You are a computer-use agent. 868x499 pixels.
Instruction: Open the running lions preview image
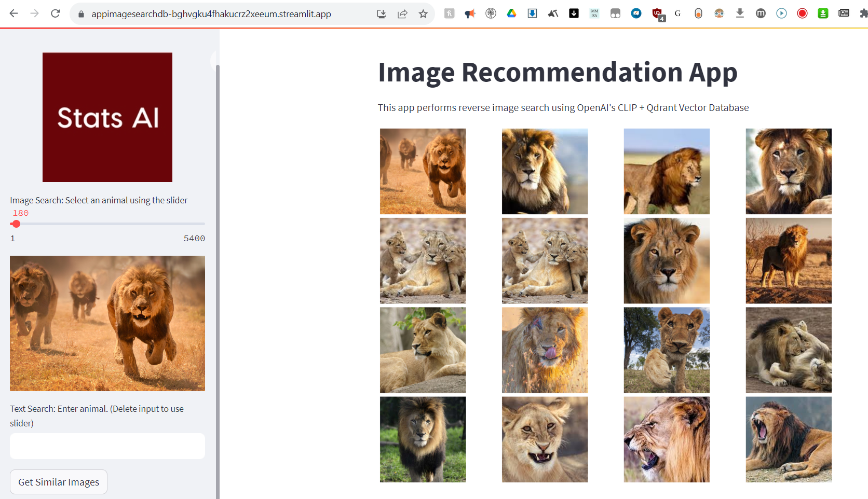(107, 323)
